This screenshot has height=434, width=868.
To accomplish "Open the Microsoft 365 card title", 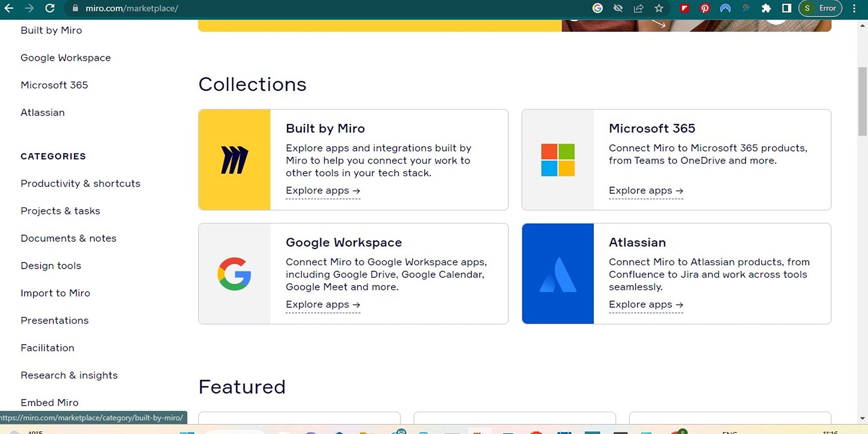I will (x=652, y=128).
